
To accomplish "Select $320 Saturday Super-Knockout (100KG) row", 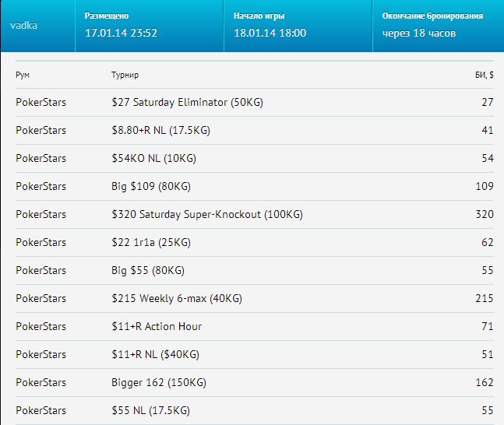I will pos(255,214).
